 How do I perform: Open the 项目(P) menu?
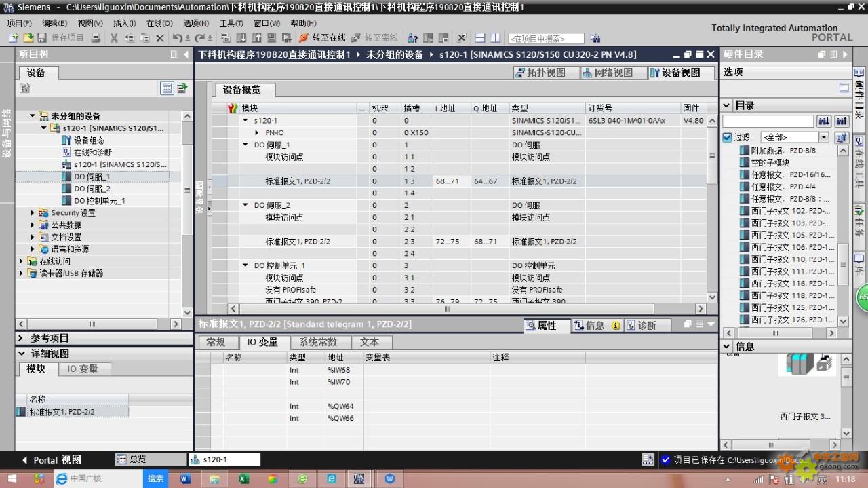point(20,23)
